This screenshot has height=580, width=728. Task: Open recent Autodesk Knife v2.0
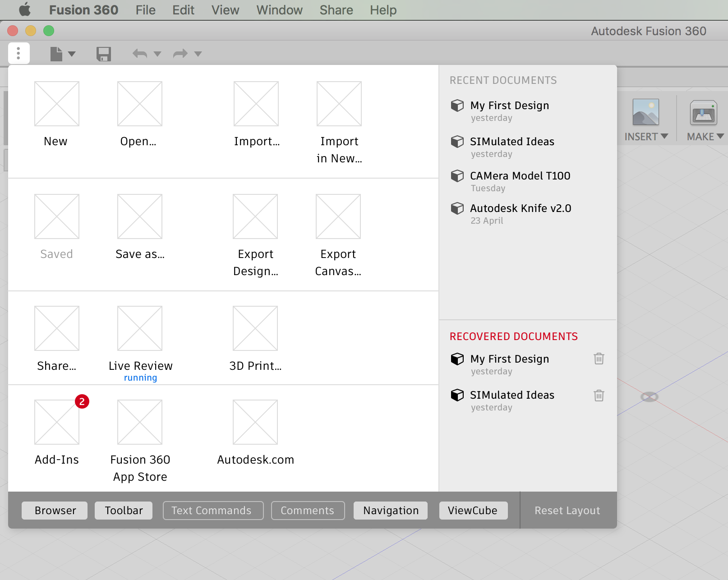511,214
